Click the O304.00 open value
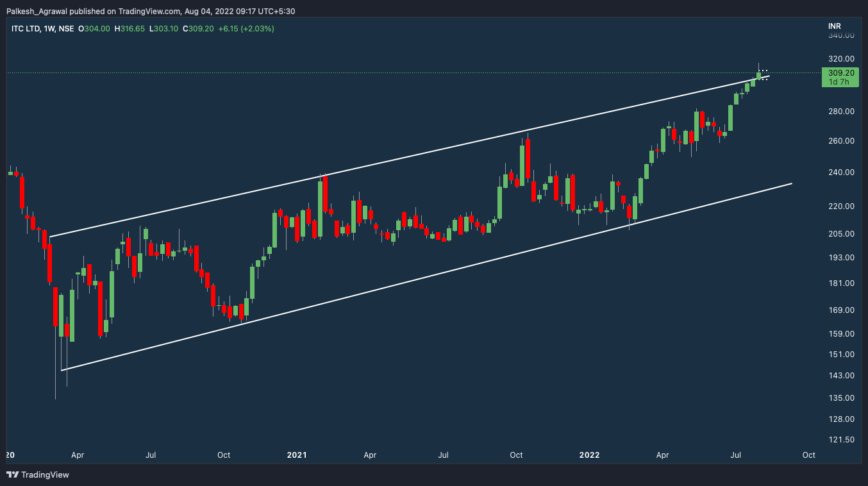 94,29
